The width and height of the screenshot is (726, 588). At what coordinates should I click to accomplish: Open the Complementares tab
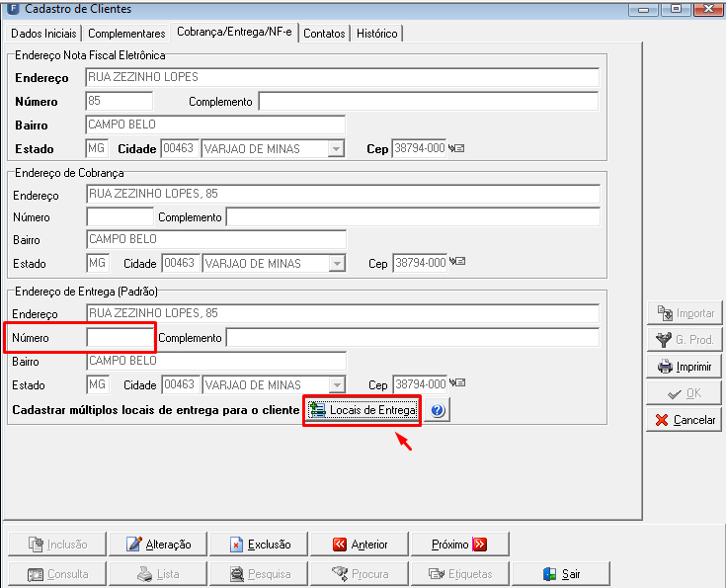pos(126,34)
